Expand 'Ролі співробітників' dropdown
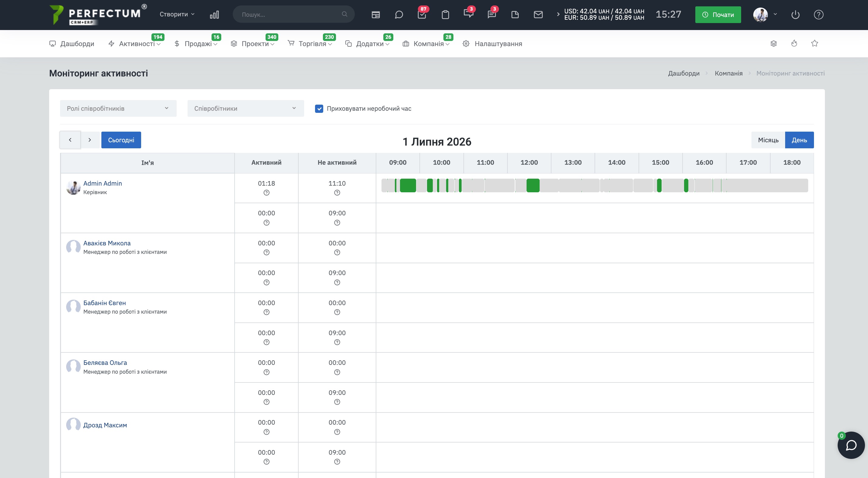The image size is (868, 478). coord(118,108)
